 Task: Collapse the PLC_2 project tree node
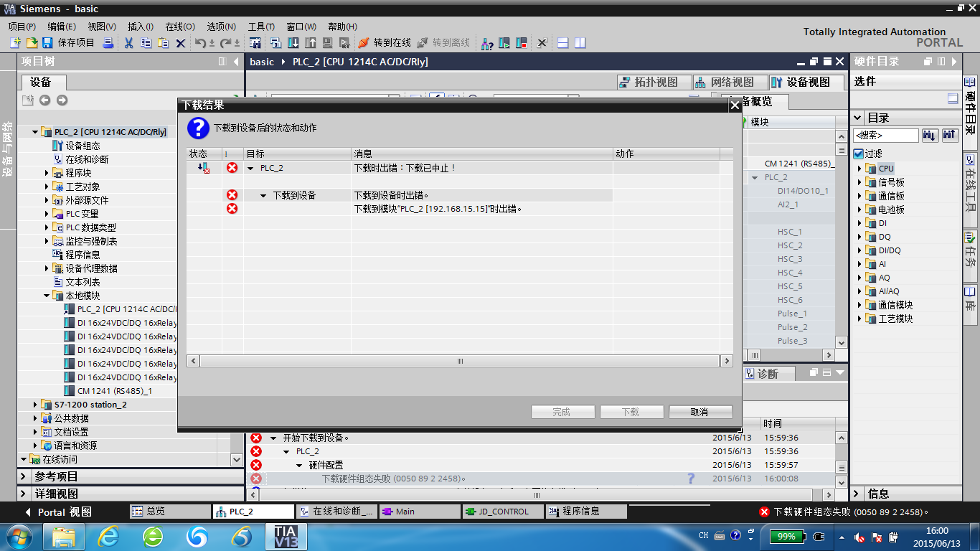(35, 132)
